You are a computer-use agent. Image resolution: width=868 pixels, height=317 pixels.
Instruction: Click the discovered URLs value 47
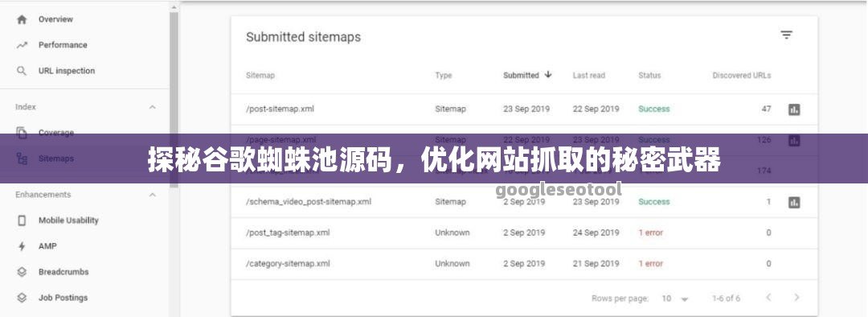766,109
